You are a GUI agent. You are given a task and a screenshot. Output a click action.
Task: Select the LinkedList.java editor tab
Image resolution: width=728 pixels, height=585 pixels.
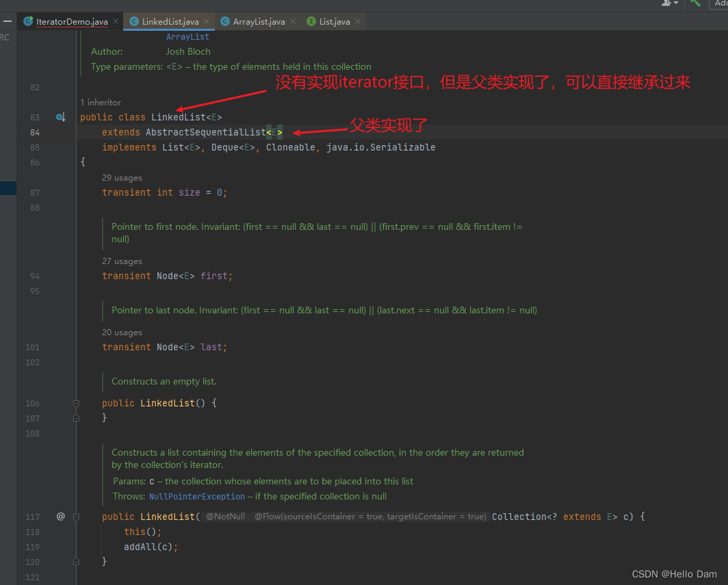click(x=170, y=21)
